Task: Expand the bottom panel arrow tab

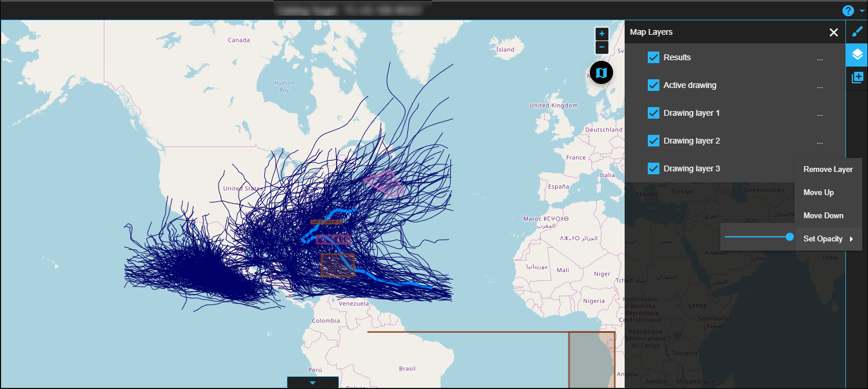Action: (x=313, y=383)
